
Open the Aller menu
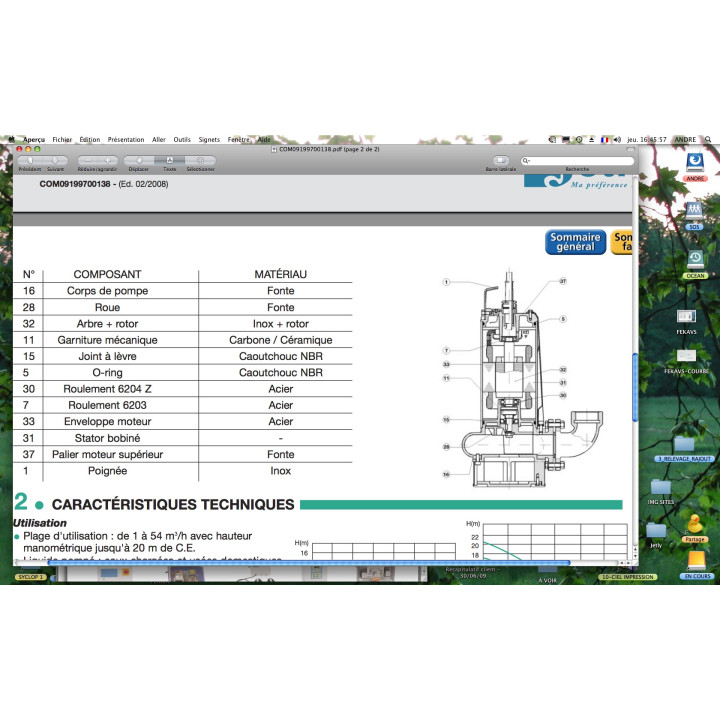tap(159, 140)
